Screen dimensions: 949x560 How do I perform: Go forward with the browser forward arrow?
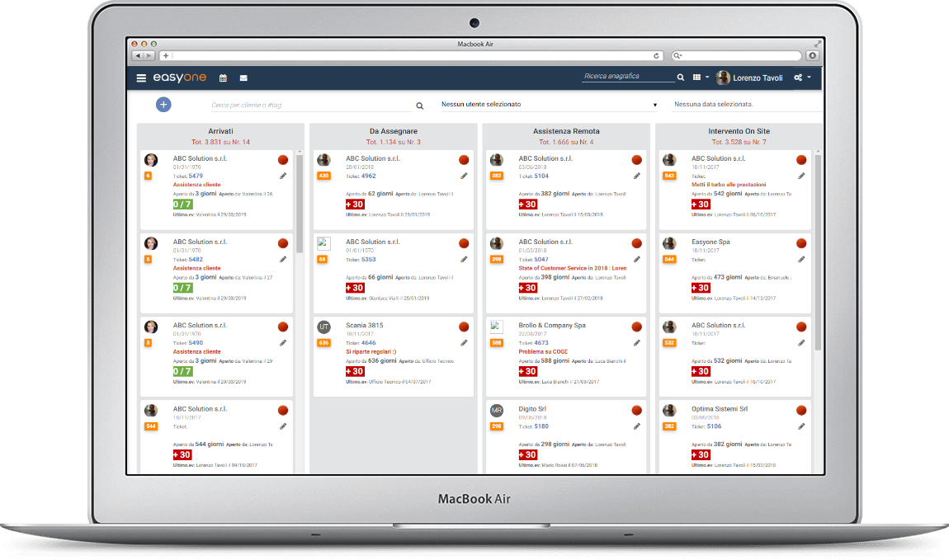click(x=149, y=55)
